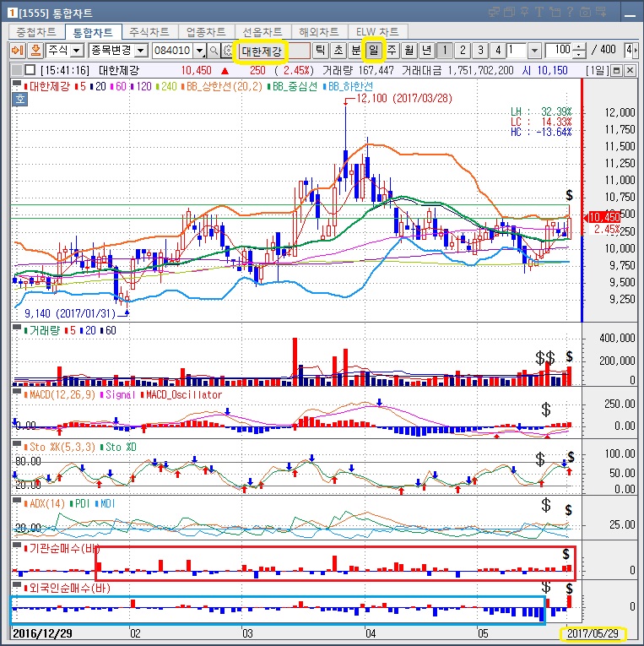Select interval preset button 1

tap(445, 51)
